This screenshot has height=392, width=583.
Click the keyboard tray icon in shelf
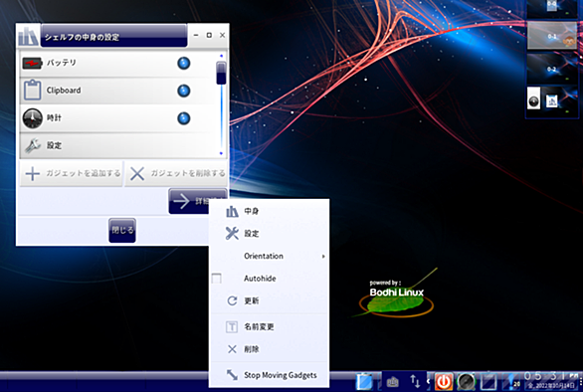click(393, 382)
